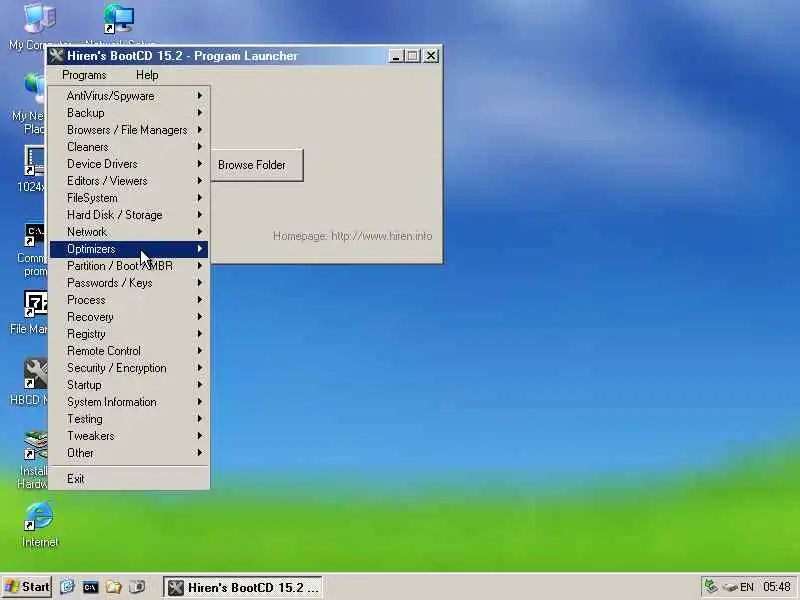Click Program Launcher title bar icon
The image size is (800, 600).
(x=57, y=56)
